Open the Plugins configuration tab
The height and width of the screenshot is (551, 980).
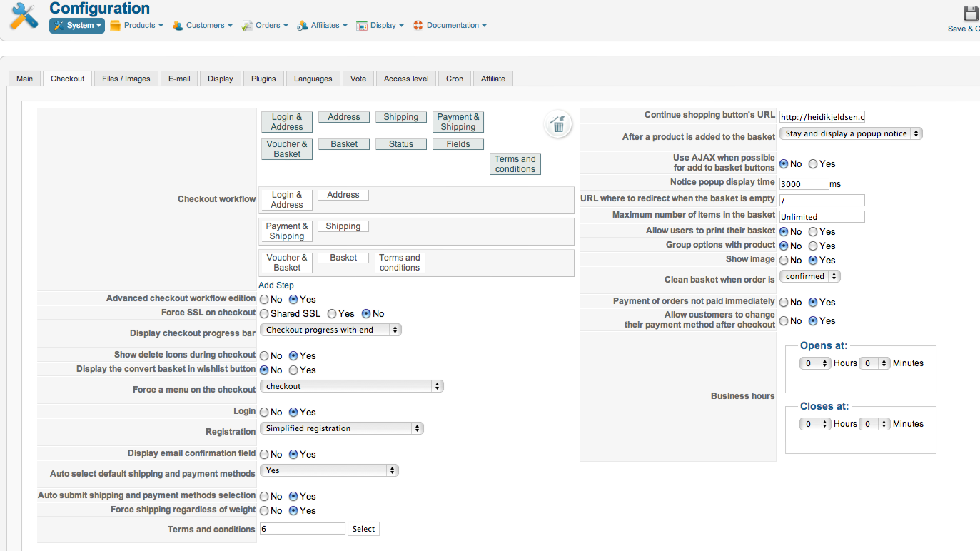tap(263, 79)
